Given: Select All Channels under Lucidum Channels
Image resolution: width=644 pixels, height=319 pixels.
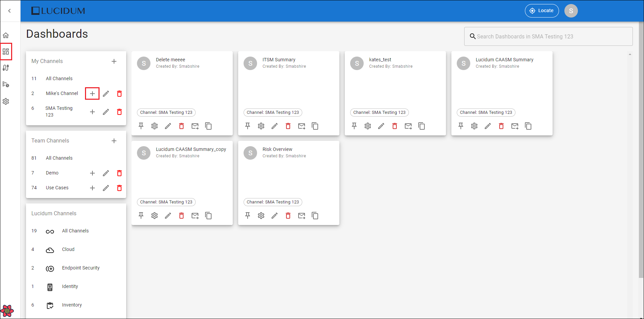Looking at the screenshot, I should 75,231.
